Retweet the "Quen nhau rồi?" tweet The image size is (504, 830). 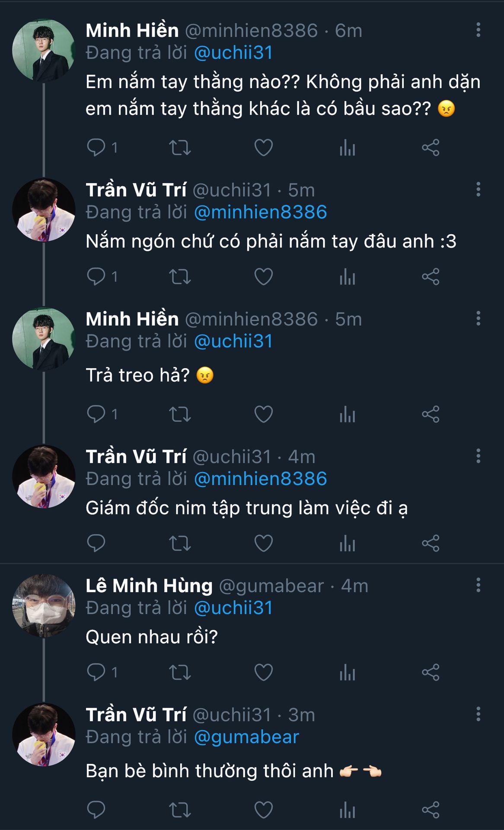point(180,672)
